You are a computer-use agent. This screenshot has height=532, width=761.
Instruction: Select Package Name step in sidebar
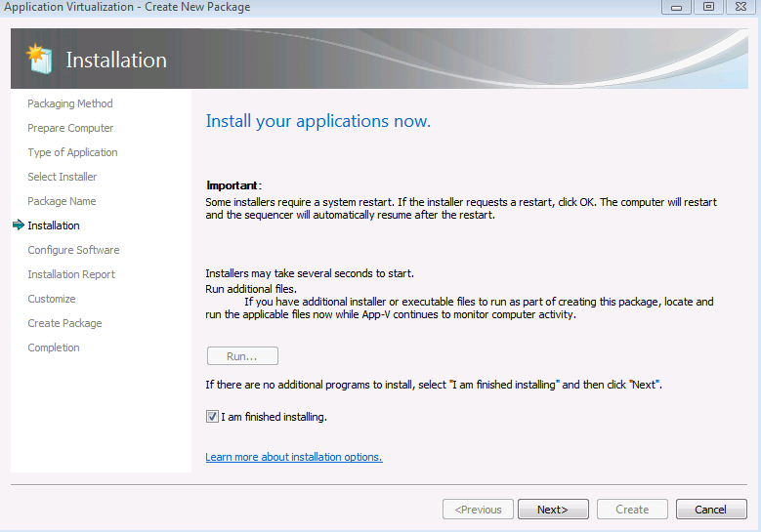click(x=62, y=201)
